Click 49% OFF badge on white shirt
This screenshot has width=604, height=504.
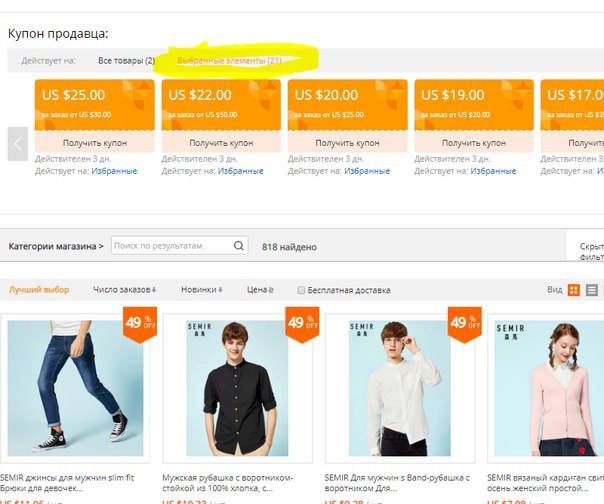465,324
